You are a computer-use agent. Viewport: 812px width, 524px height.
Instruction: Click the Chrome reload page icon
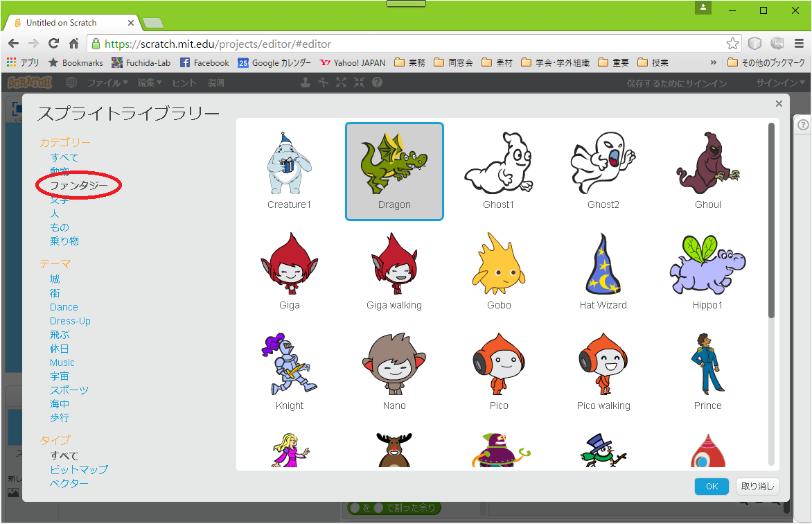[x=53, y=44]
